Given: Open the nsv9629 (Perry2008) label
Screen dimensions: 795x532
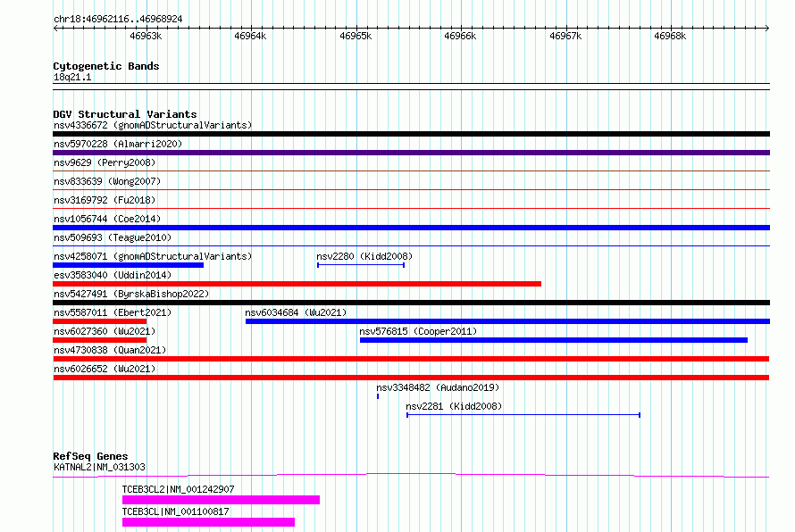Looking at the screenshot, I should click(105, 162).
